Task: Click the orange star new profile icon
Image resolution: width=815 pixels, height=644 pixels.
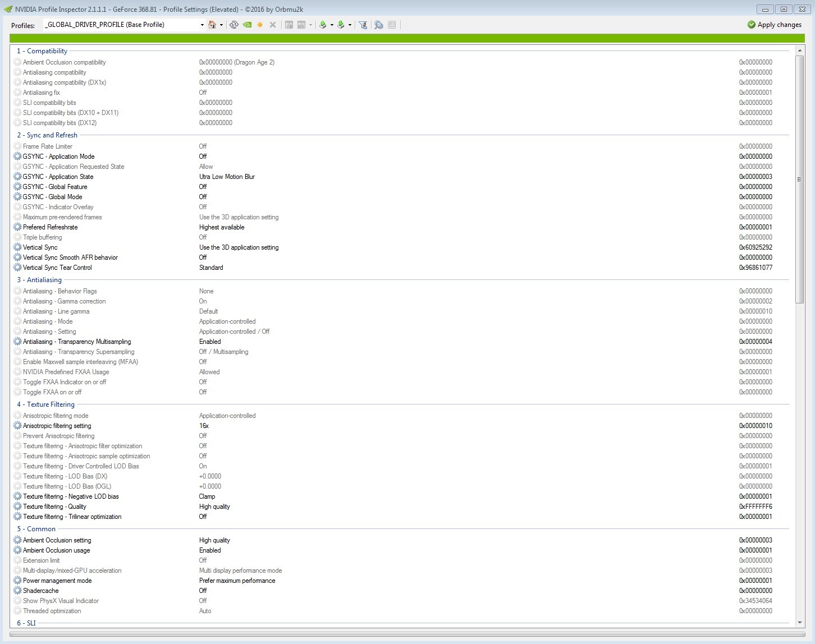Action: tap(260, 25)
